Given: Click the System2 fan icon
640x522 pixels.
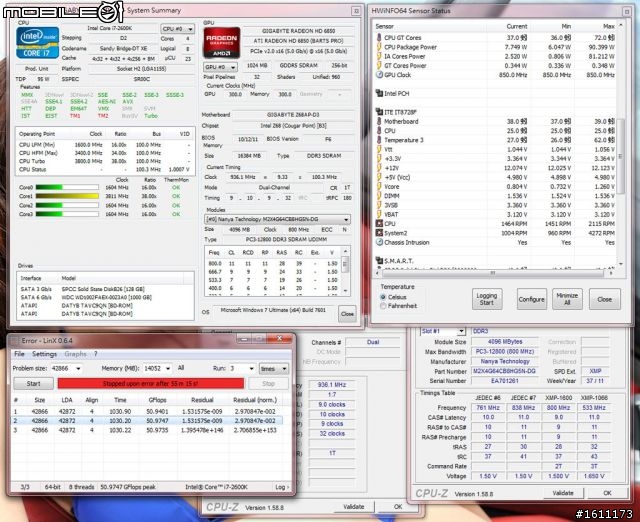Looking at the screenshot, I should [379, 233].
